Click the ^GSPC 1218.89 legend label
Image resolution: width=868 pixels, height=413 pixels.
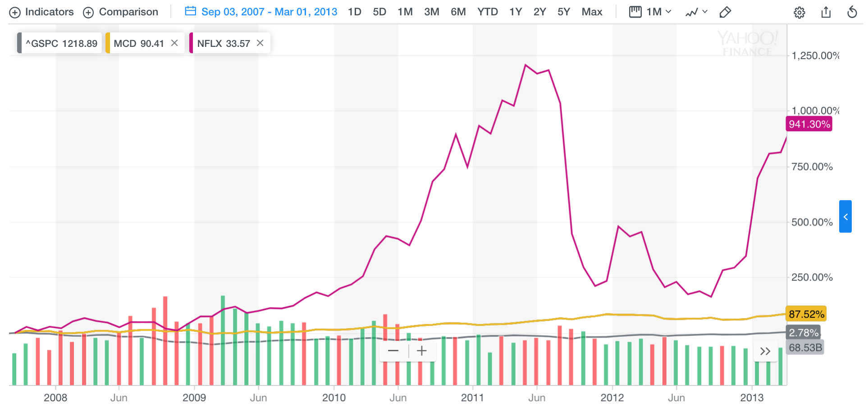coord(61,43)
